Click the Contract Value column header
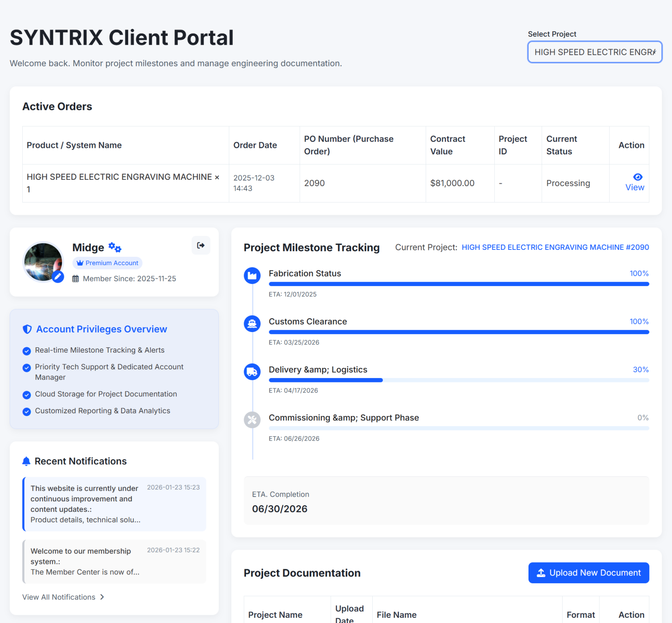The width and height of the screenshot is (672, 623). (448, 145)
